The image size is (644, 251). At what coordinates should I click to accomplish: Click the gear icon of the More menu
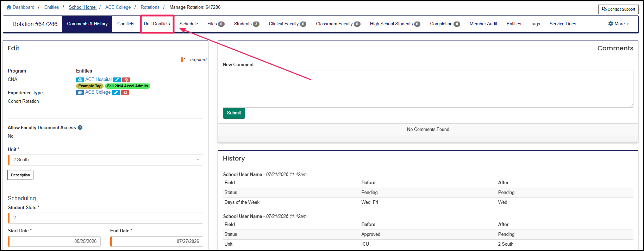coord(611,24)
